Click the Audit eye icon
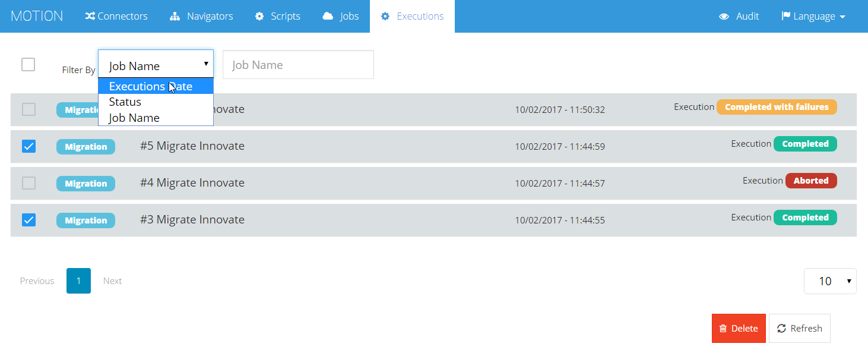The image size is (868, 353). [724, 17]
